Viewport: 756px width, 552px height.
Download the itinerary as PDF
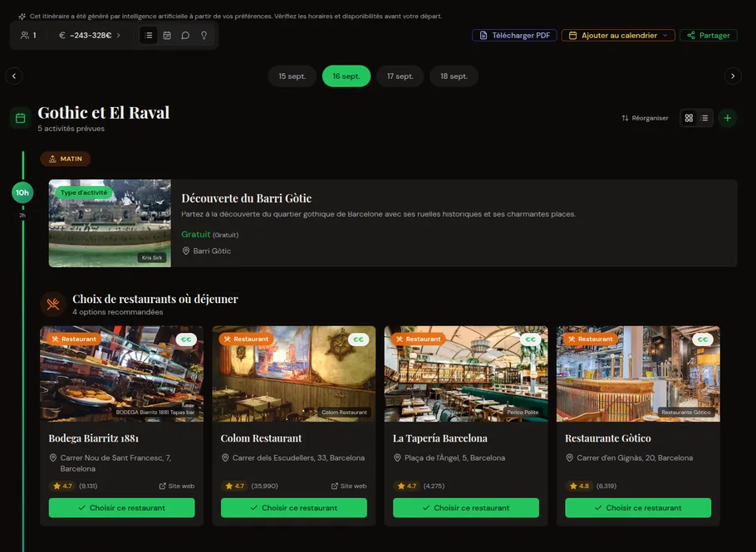[x=514, y=35]
